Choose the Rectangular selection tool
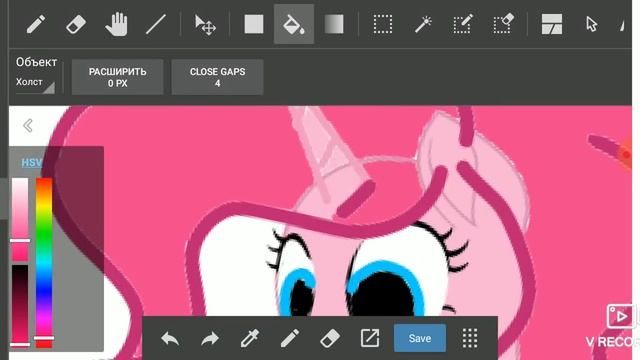Screen dimensions: 640x360 pos(383,24)
